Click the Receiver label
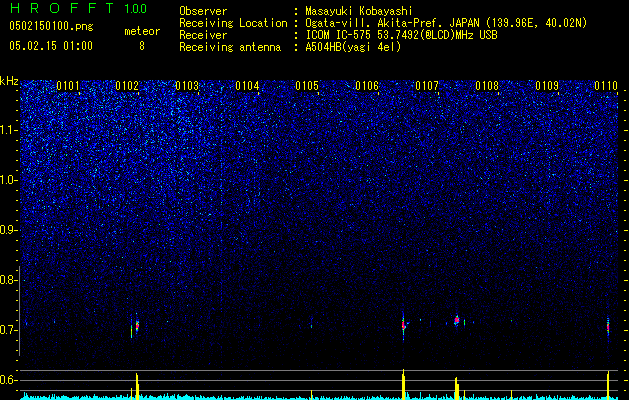629x400 pixels. pyautogui.click(x=203, y=35)
